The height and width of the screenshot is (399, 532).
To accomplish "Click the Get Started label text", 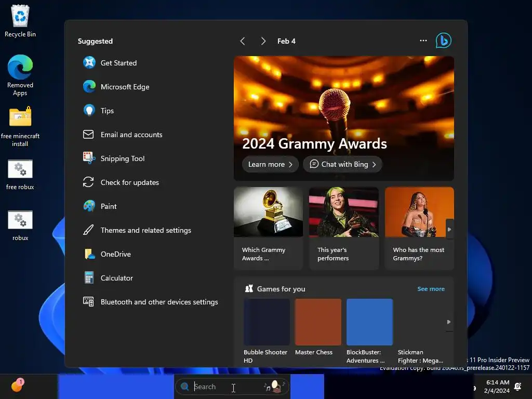I will [119, 63].
